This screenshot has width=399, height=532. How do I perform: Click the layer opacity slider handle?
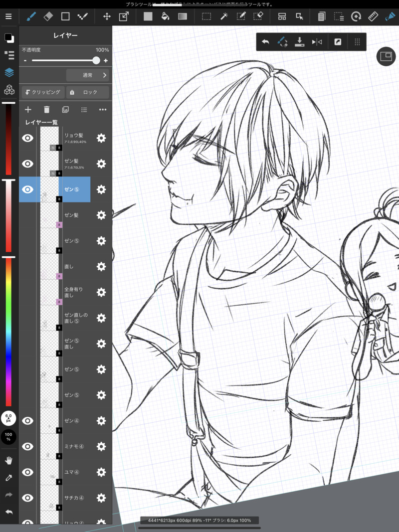click(x=96, y=60)
